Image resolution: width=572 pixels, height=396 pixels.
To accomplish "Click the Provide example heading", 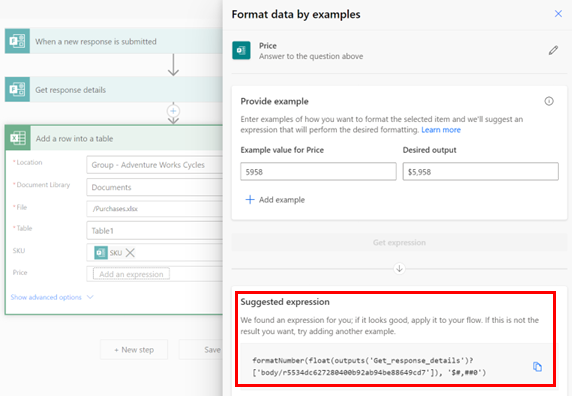I will tap(274, 101).
